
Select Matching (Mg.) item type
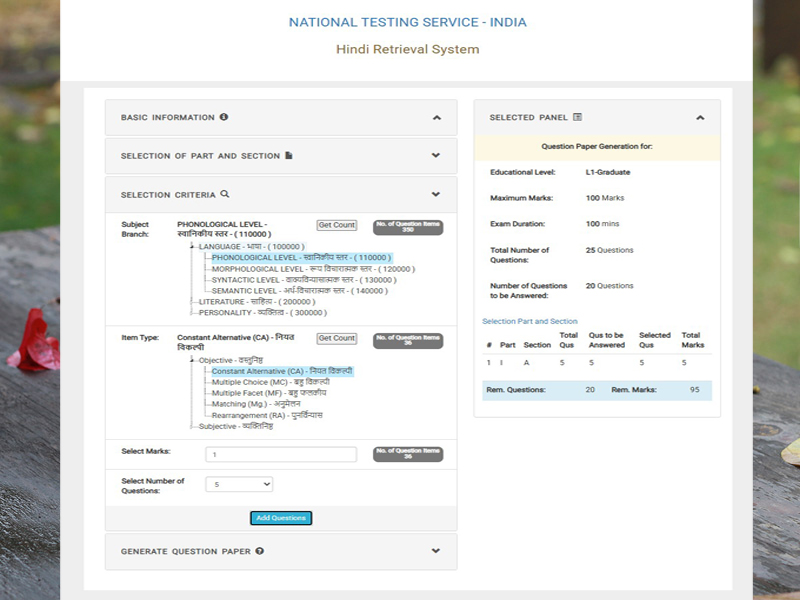(x=256, y=404)
